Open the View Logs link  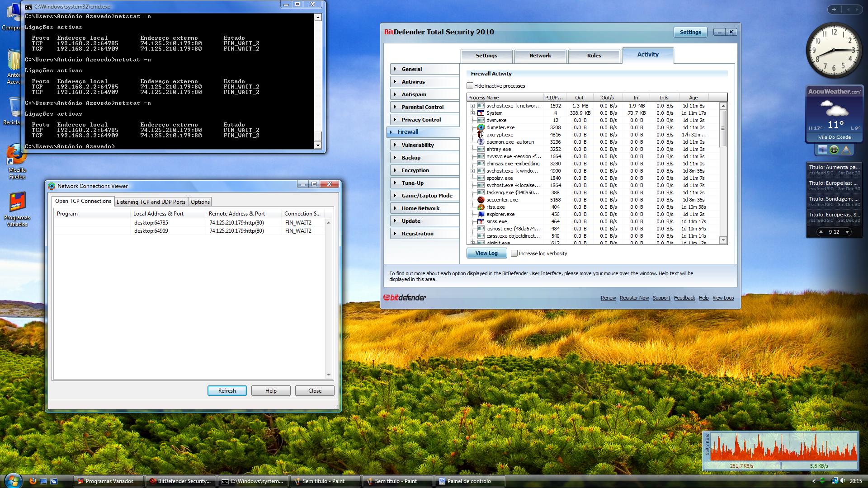point(723,298)
